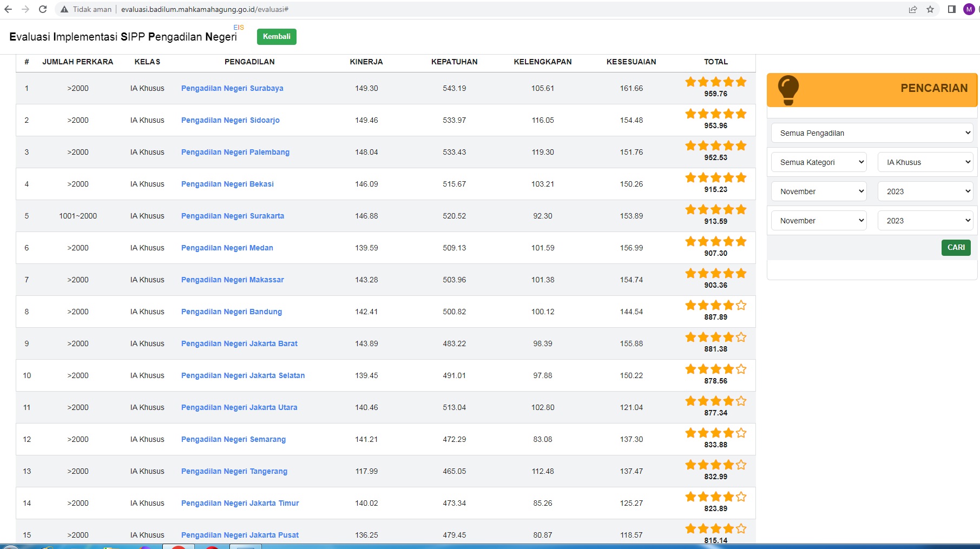Image resolution: width=980 pixels, height=549 pixels.
Task: Click the CARI search button
Action: [956, 247]
